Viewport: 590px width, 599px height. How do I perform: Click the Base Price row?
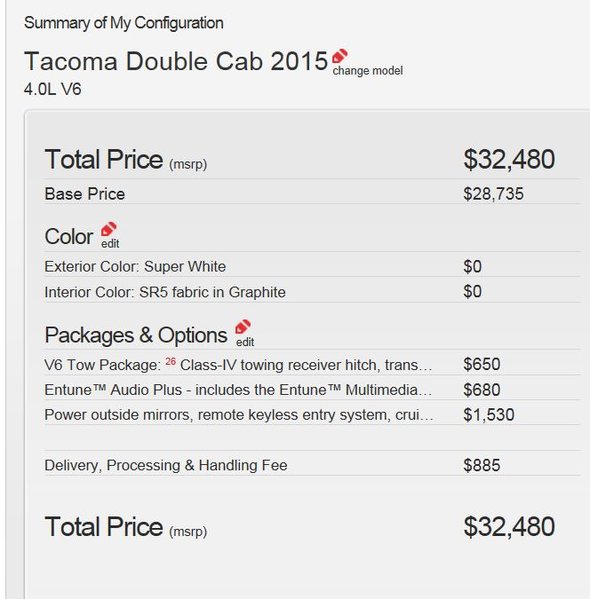click(312, 194)
